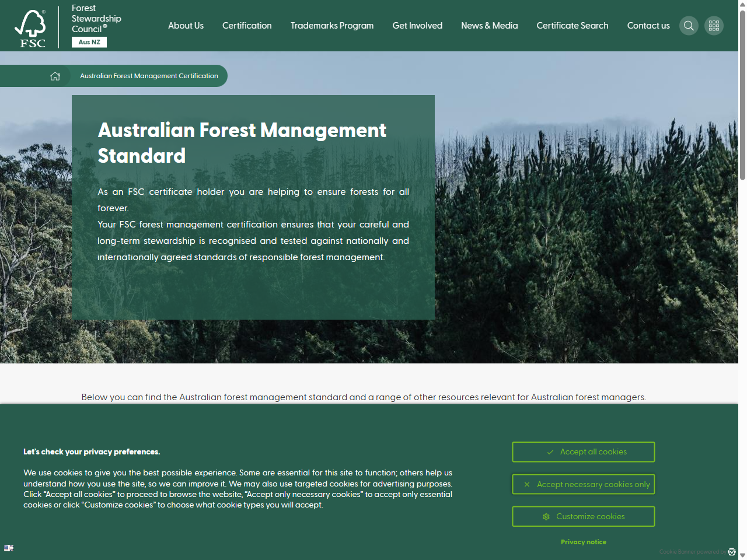Open the Get Involved menu
This screenshot has width=747, height=560.
pos(417,26)
